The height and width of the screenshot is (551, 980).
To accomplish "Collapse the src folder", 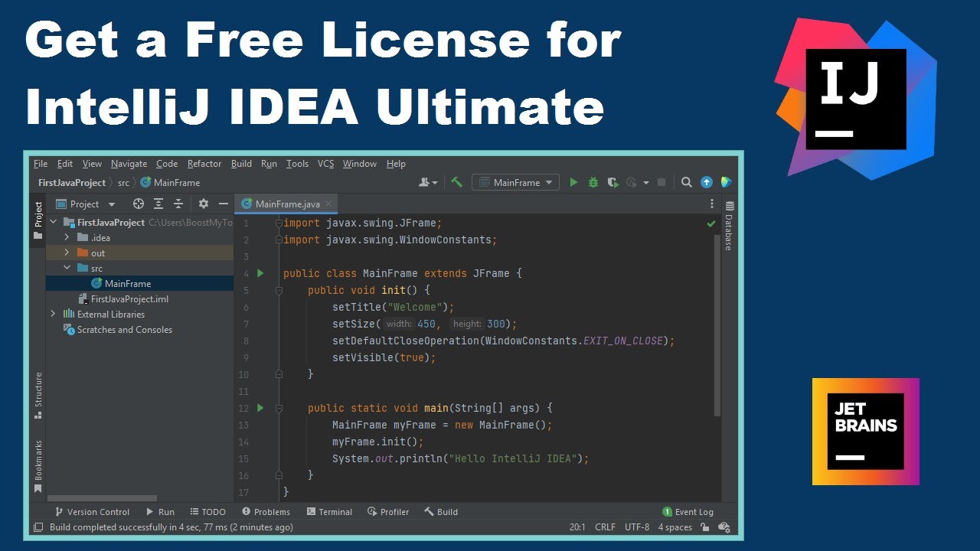I will click(x=67, y=268).
